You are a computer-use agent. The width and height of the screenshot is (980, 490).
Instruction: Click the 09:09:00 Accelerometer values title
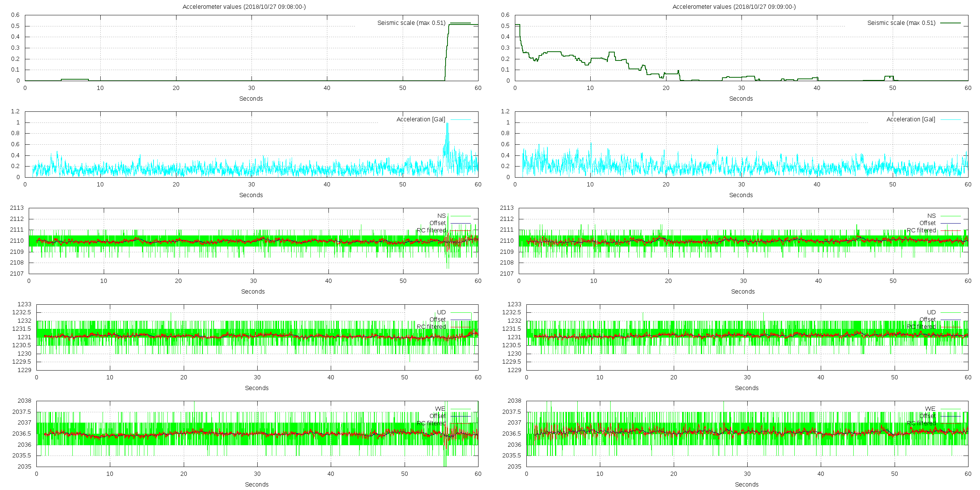pyautogui.click(x=734, y=7)
